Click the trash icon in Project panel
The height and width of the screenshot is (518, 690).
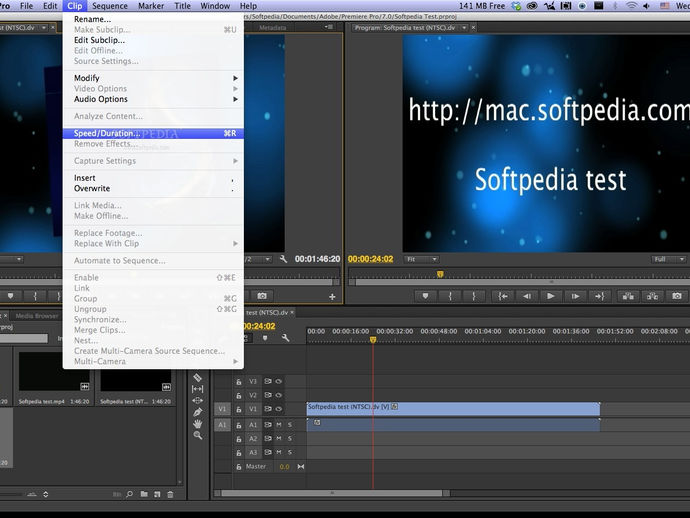(170, 494)
